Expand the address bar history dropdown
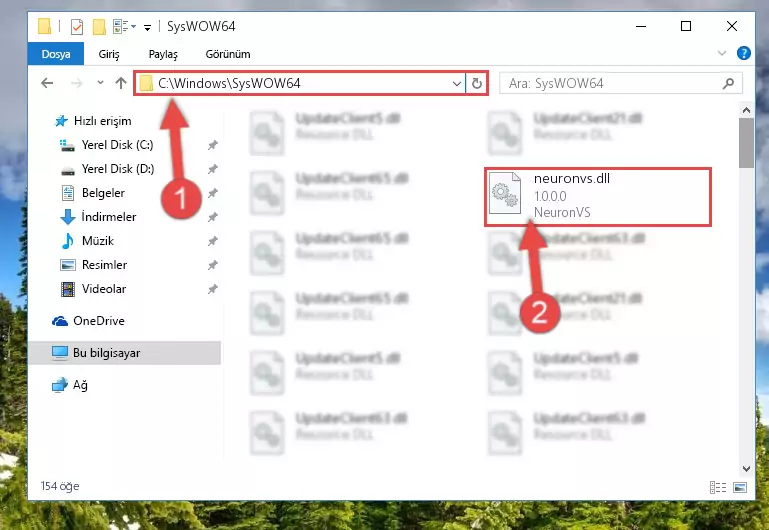The image size is (769, 530). (457, 83)
